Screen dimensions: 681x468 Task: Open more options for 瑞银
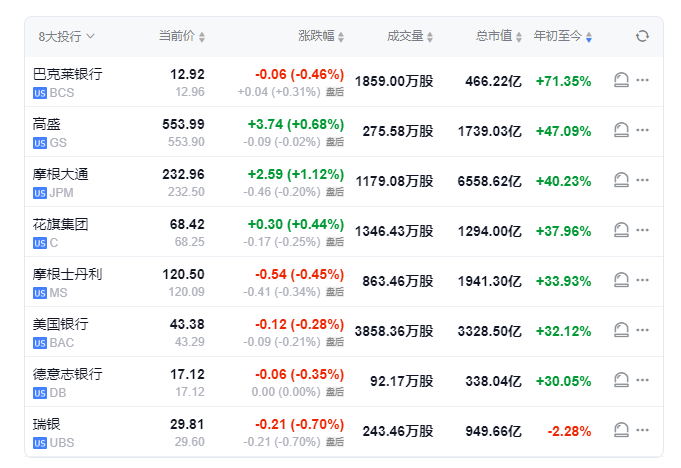pyautogui.click(x=642, y=430)
